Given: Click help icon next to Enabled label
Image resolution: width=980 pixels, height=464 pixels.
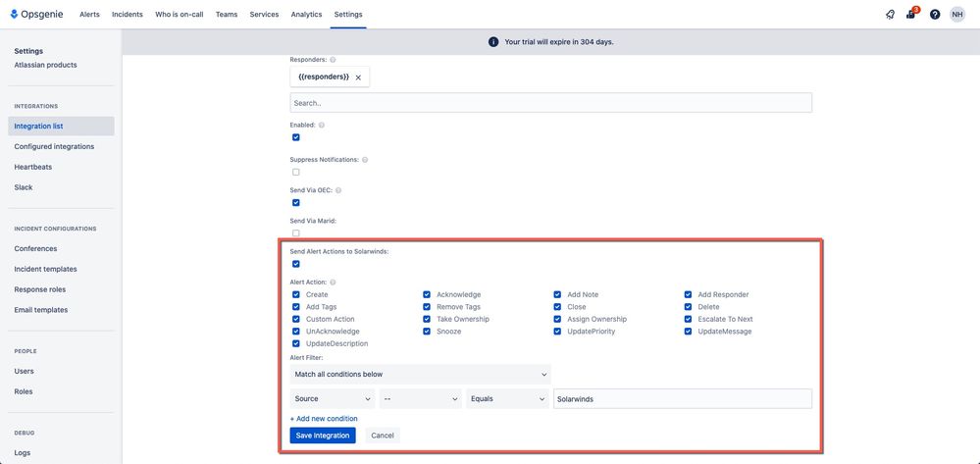Looking at the screenshot, I should [321, 125].
